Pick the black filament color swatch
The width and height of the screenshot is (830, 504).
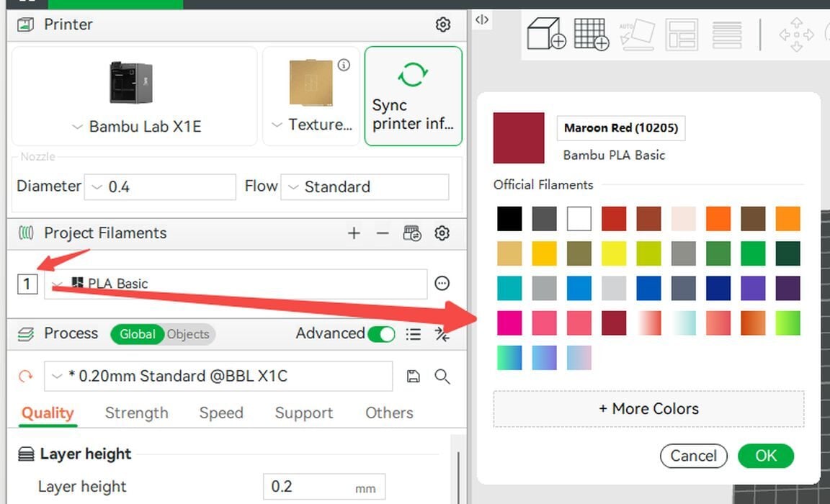click(509, 219)
